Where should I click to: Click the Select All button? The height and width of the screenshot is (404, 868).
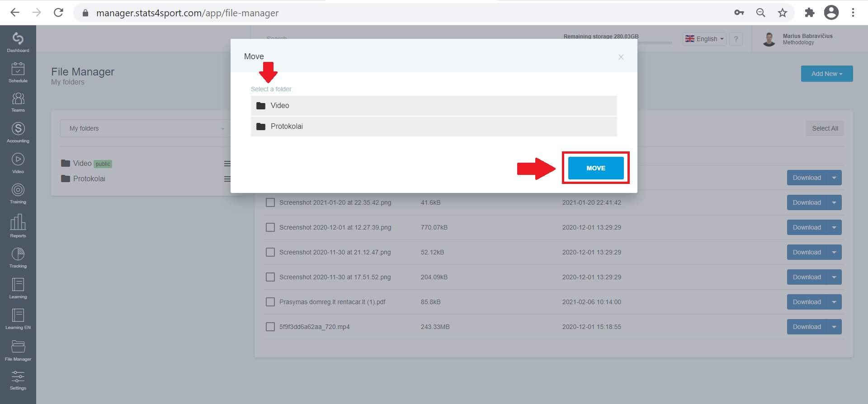pos(825,128)
